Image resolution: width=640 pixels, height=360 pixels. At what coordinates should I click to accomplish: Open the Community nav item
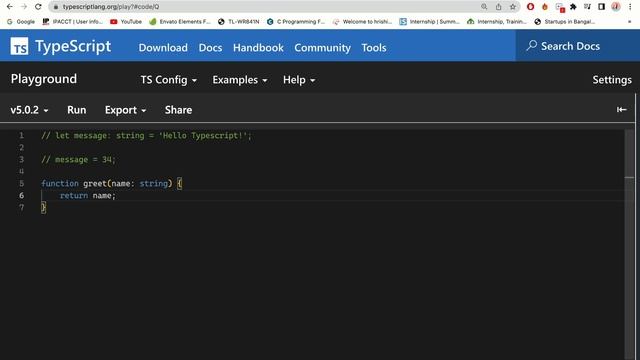tap(322, 47)
